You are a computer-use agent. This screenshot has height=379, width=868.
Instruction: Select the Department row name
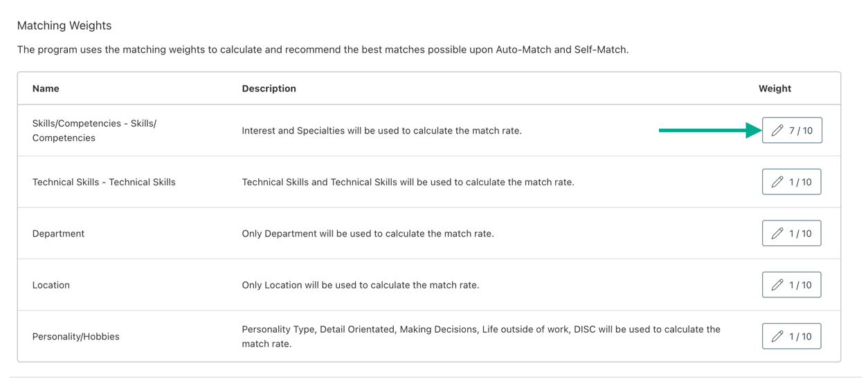58,234
